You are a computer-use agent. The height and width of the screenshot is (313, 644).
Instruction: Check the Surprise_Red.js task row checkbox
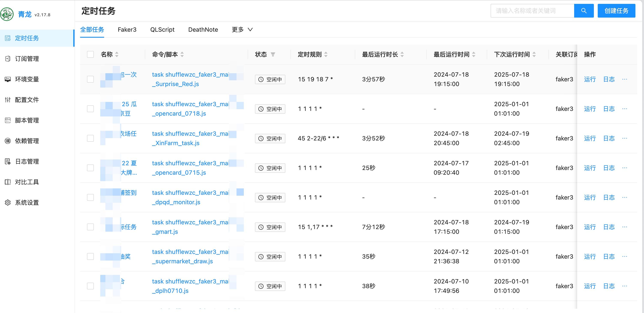pyautogui.click(x=90, y=79)
